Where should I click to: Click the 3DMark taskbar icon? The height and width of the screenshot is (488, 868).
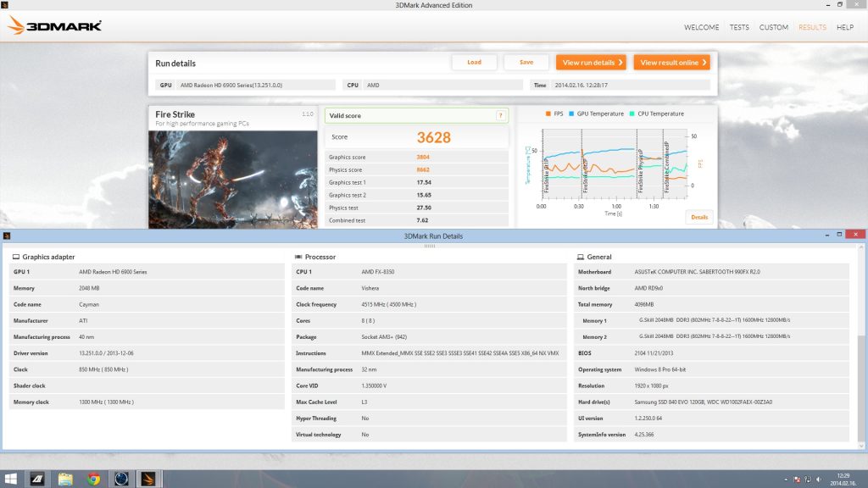pyautogui.click(x=147, y=479)
